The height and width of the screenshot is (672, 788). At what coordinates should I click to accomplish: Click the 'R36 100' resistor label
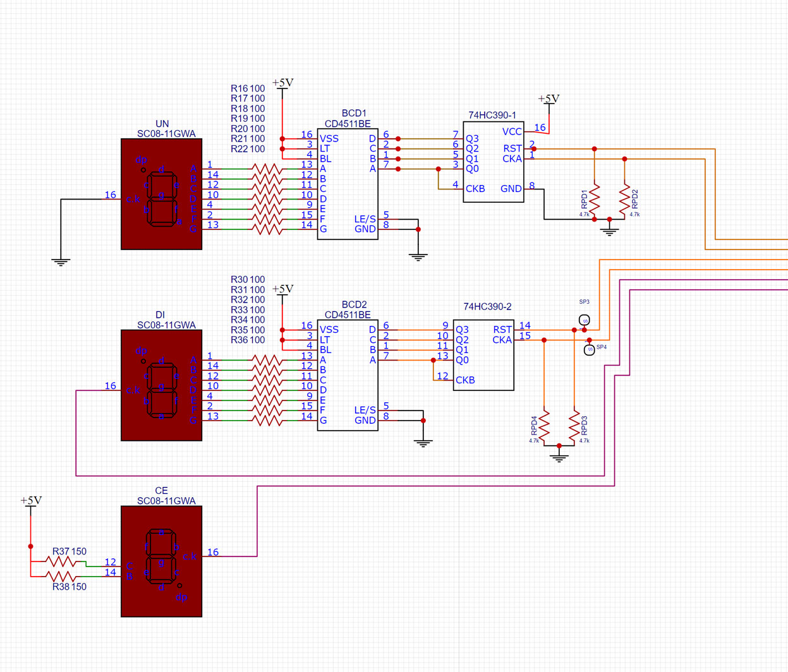click(248, 340)
